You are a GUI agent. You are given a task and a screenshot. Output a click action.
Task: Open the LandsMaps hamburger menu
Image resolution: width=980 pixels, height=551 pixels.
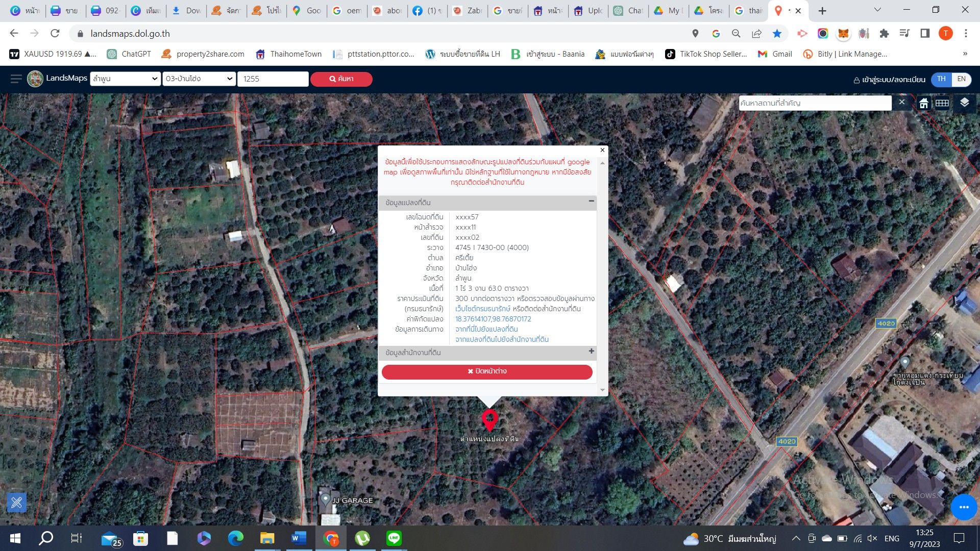[x=16, y=79]
